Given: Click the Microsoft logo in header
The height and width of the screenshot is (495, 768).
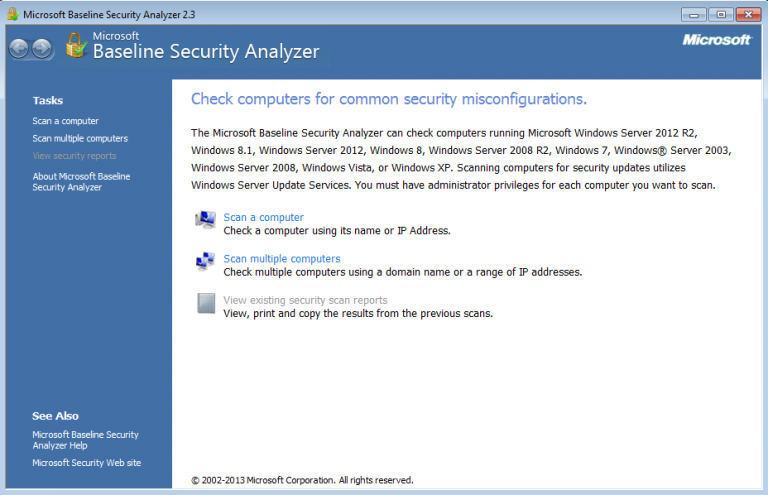Looking at the screenshot, I should coord(716,40).
